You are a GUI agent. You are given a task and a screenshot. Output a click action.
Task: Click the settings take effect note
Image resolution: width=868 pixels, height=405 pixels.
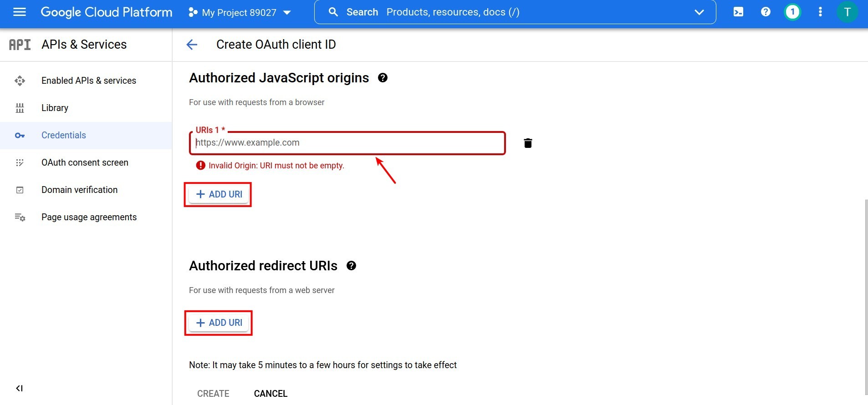(323, 365)
